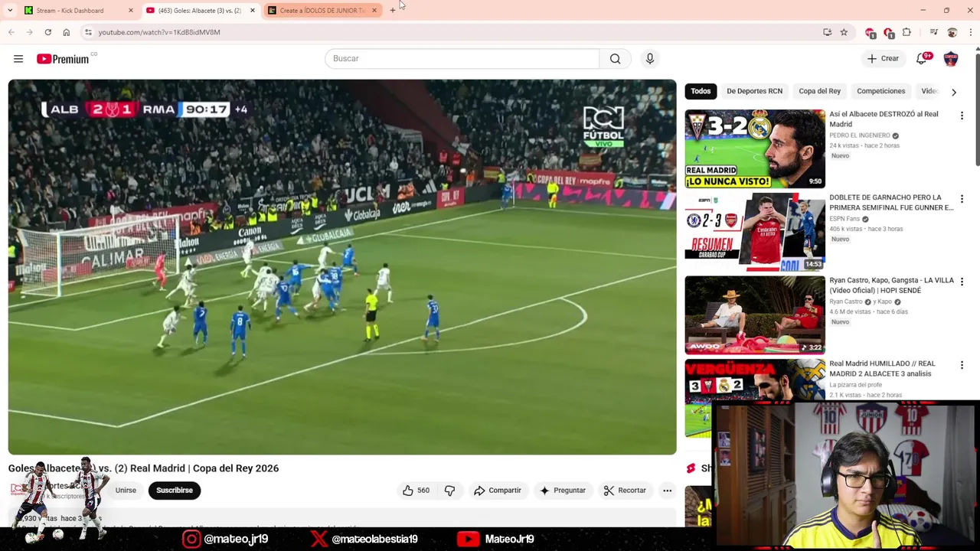Click the Preguntar ask button
Viewport: 980px width, 551px height.
(563, 491)
